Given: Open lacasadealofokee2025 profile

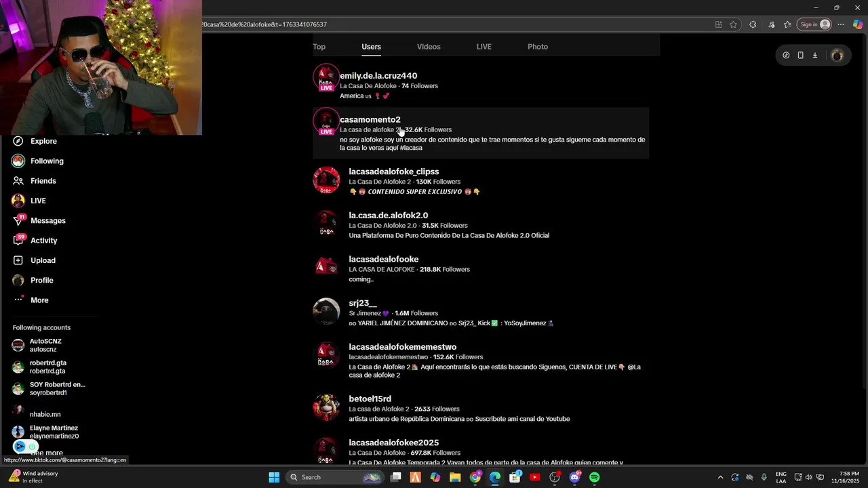Looking at the screenshot, I should pyautogui.click(x=394, y=443).
